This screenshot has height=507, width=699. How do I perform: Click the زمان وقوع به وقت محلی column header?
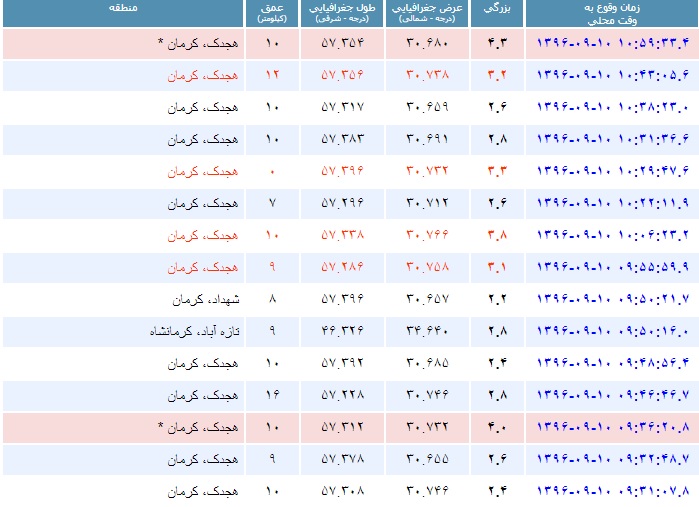(612, 14)
